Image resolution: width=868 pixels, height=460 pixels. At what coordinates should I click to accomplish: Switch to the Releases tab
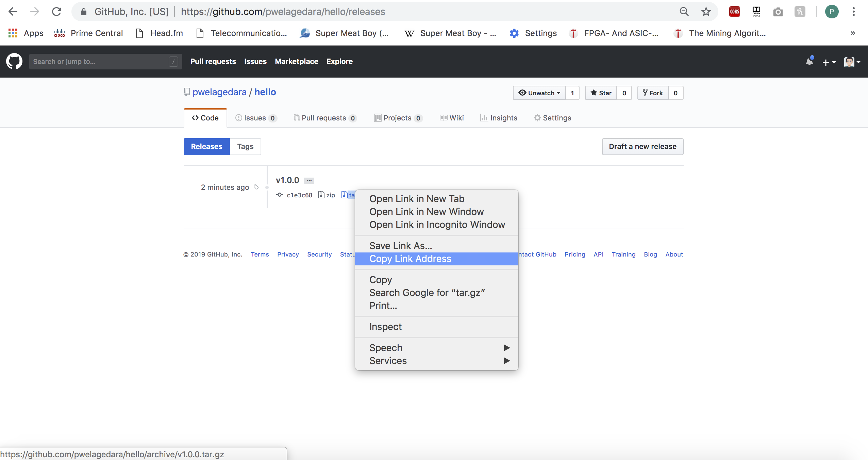[207, 146]
